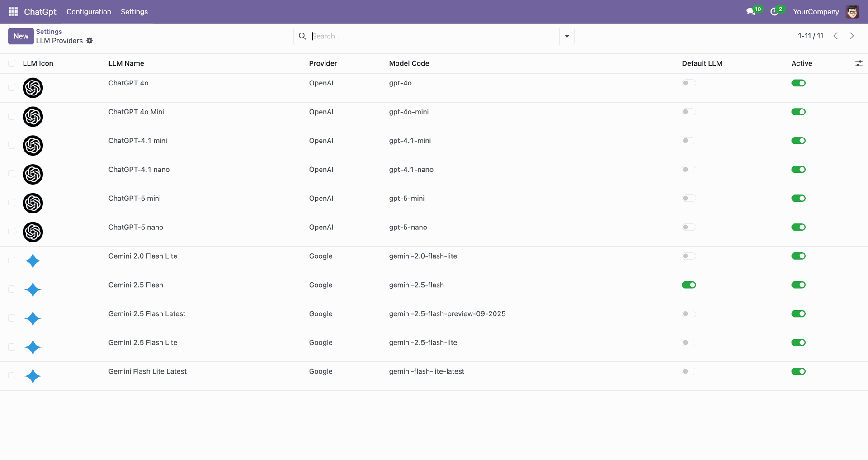868x460 pixels.
Task: Toggle Active for Gemini 2.5 Flash Latest
Action: [x=798, y=314]
